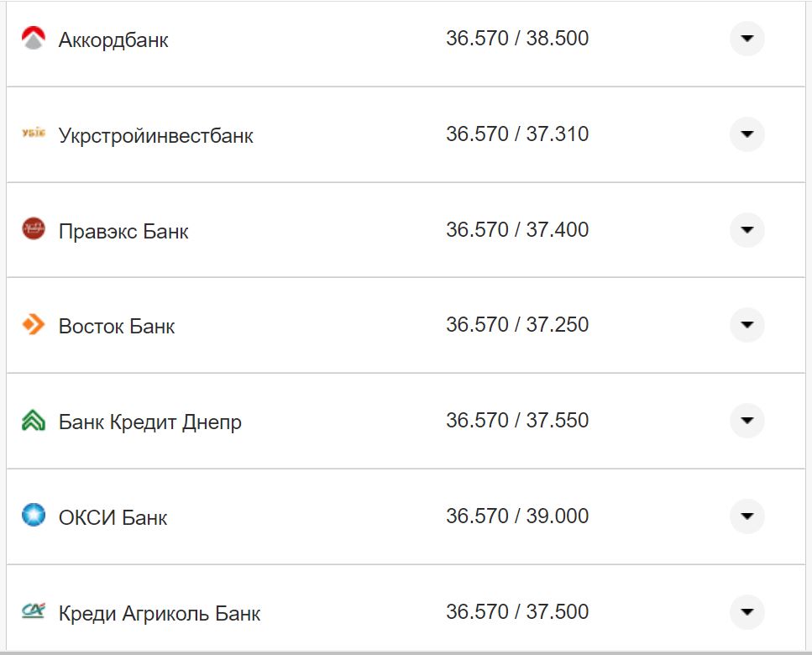Click the ОКСИ Банк blue globe logo
812x655 pixels.
(x=32, y=516)
